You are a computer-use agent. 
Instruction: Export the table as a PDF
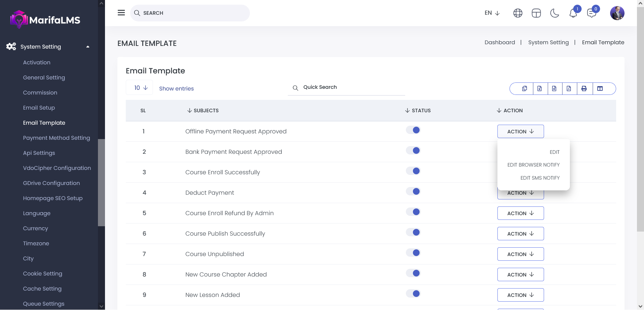[569, 88]
